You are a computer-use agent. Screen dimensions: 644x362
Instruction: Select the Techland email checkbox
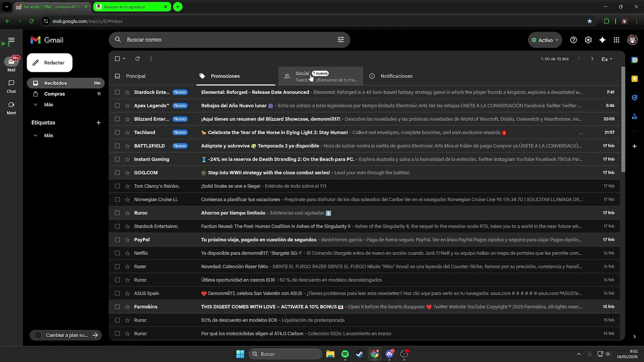point(117,133)
